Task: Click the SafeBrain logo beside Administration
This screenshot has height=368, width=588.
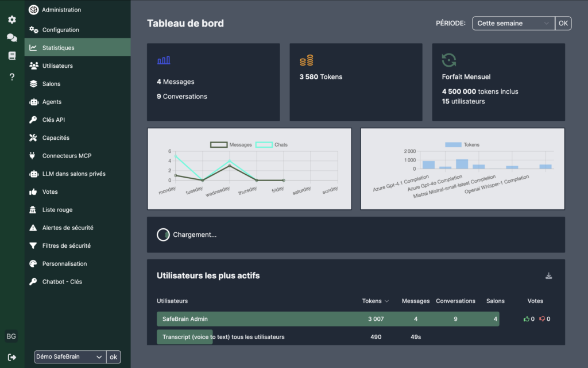Action: (34, 10)
